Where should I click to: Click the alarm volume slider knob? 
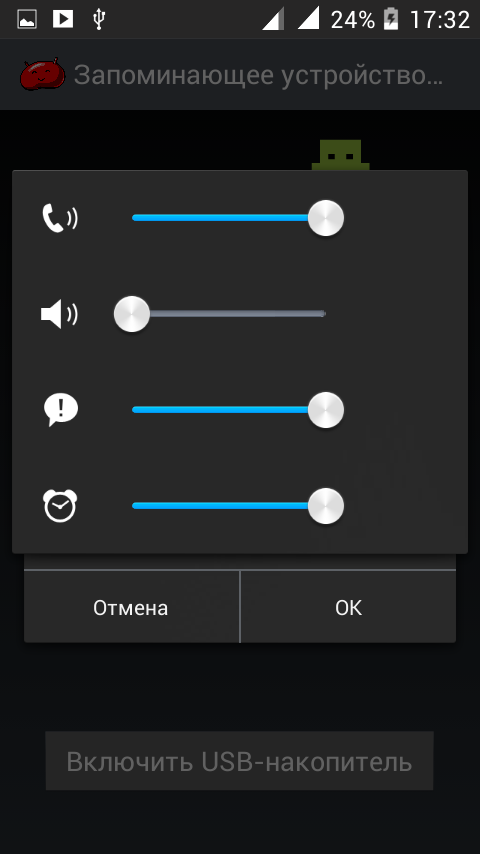[326, 506]
